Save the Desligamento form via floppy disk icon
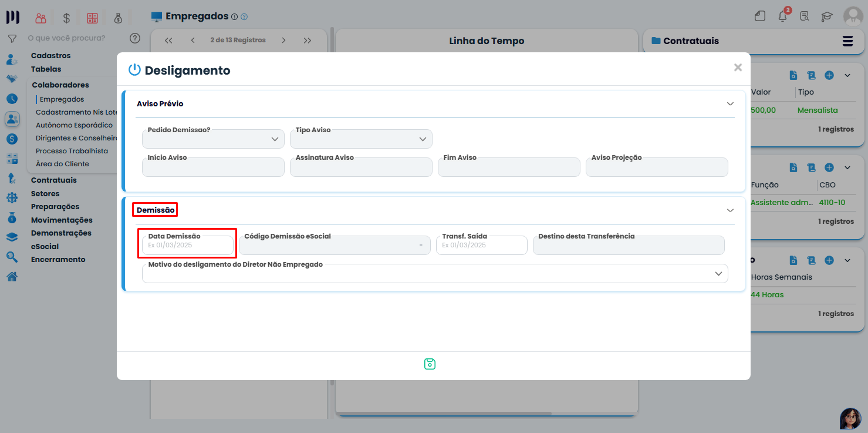This screenshot has height=433, width=868. (430, 364)
